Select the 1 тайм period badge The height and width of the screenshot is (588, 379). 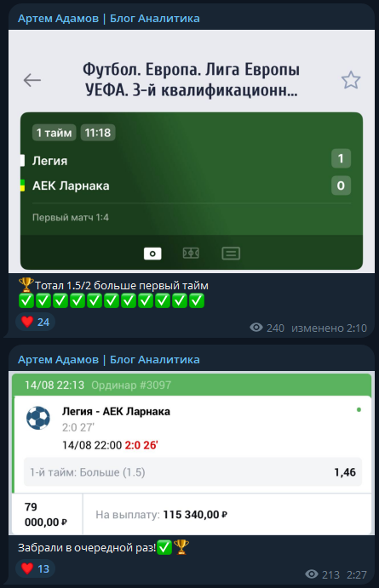(54, 133)
